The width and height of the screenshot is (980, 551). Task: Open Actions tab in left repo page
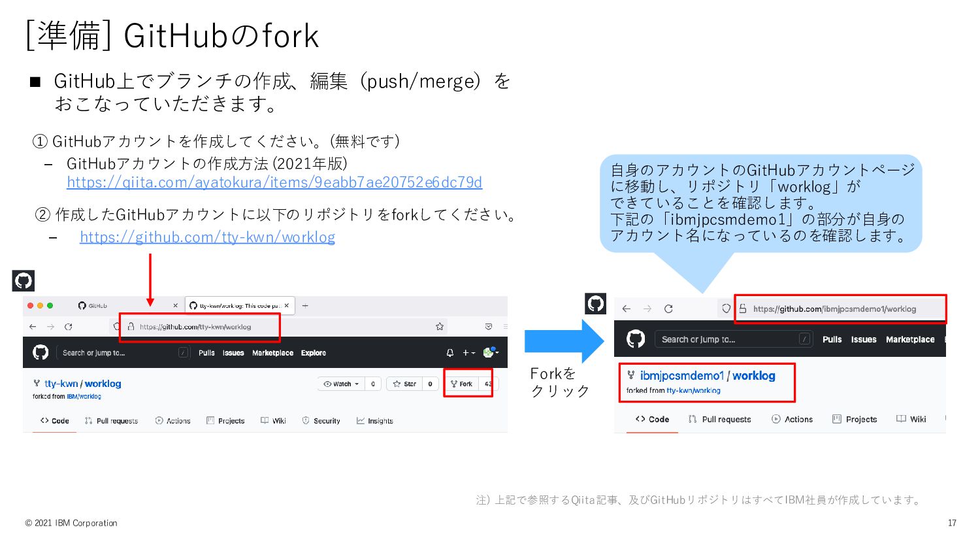[172, 420]
